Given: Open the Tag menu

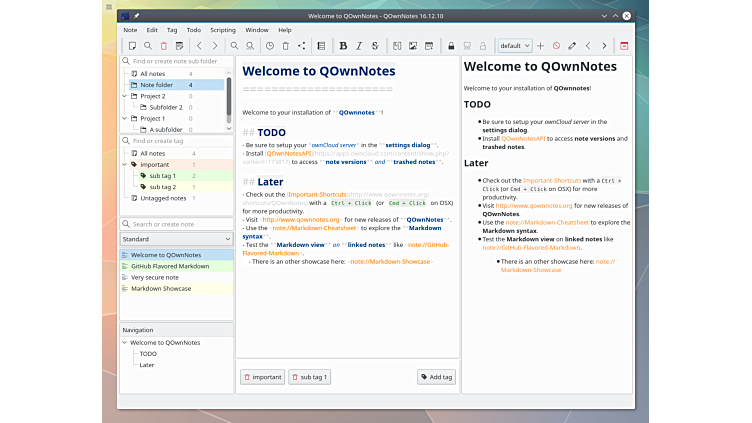Looking at the screenshot, I should (x=172, y=30).
